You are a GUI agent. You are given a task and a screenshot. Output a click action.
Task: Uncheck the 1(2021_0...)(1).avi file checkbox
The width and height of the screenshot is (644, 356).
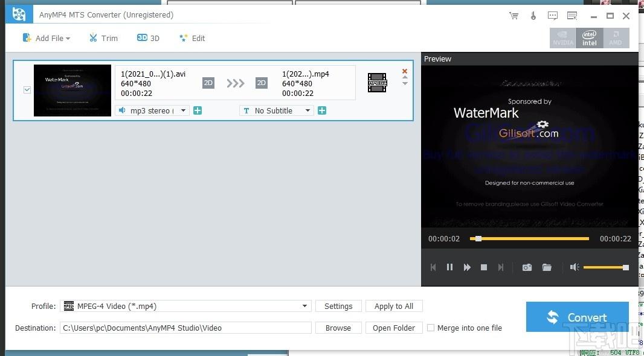(27, 90)
